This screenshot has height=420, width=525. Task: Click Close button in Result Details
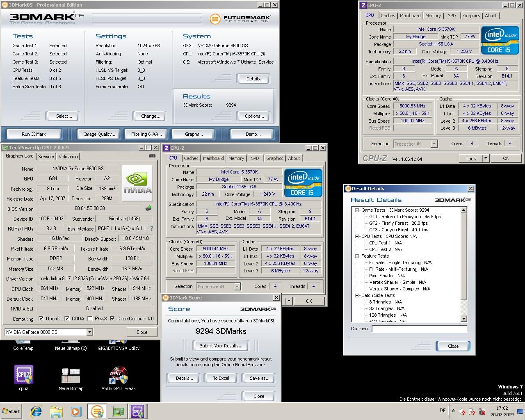click(x=453, y=346)
